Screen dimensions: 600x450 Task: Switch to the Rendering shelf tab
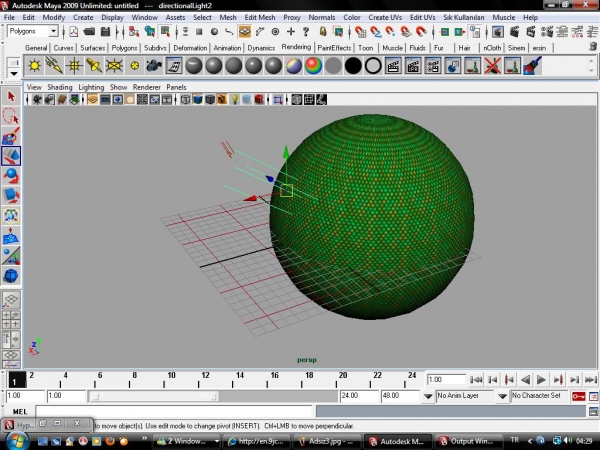pos(296,47)
